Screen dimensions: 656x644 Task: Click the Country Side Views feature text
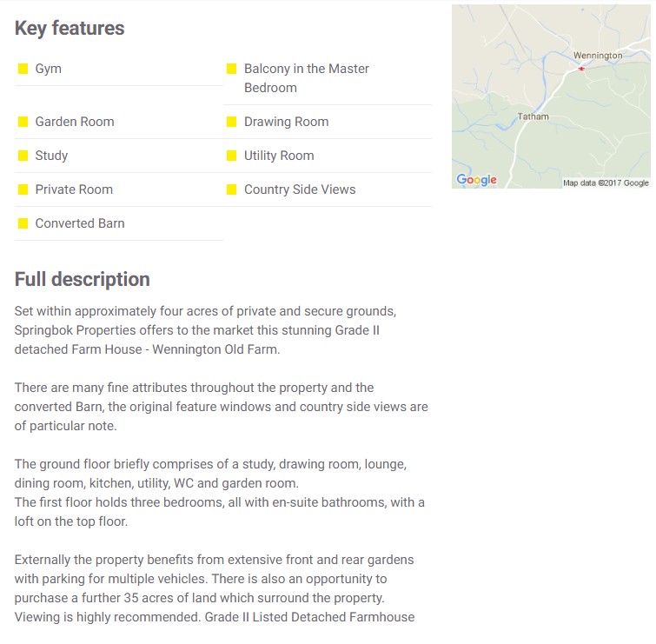(300, 189)
